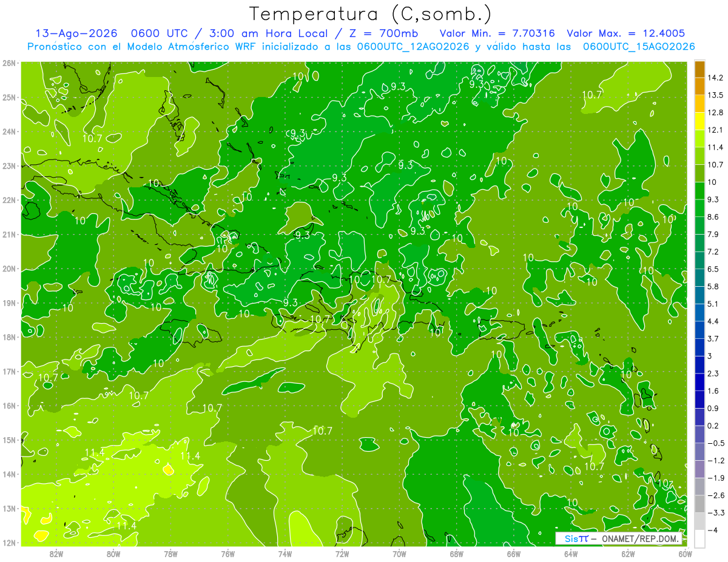Image resolution: width=728 pixels, height=562 pixels.
Task: Click the 20N latitude axis label
Action: [x=8, y=269]
